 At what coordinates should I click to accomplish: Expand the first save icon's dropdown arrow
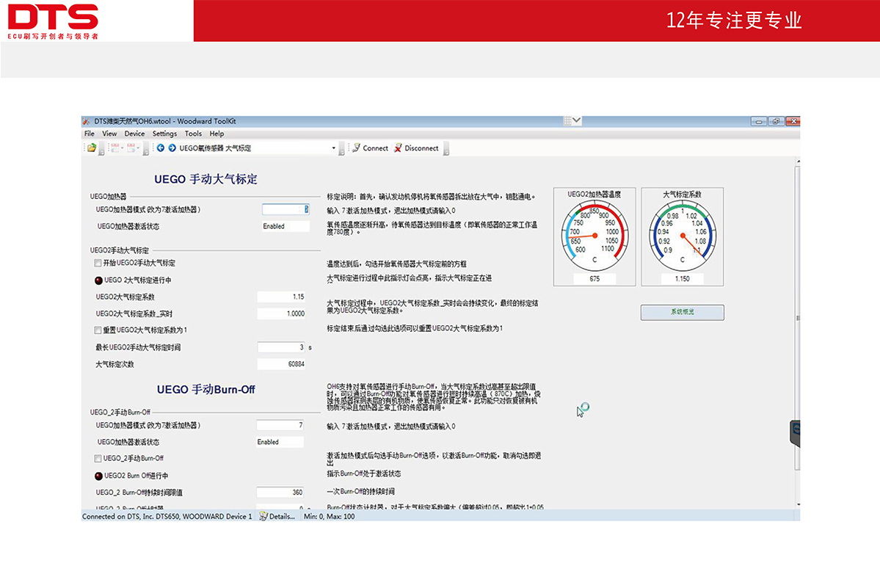pyautogui.click(x=122, y=148)
